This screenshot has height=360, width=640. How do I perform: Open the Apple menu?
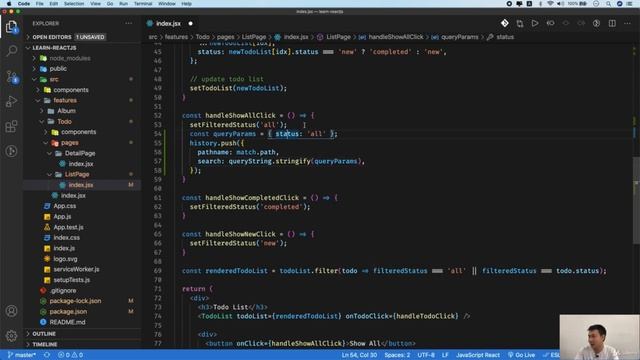pyautogui.click(x=9, y=4)
